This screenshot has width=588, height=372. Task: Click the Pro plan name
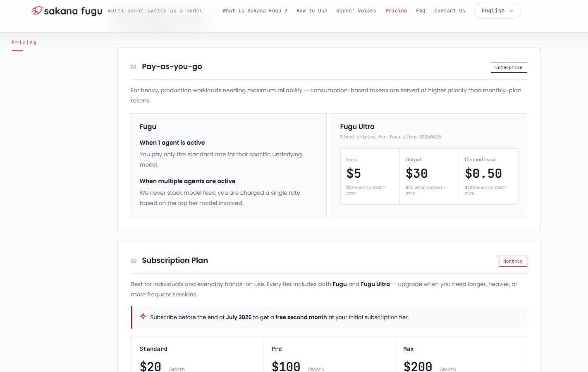[277, 349]
